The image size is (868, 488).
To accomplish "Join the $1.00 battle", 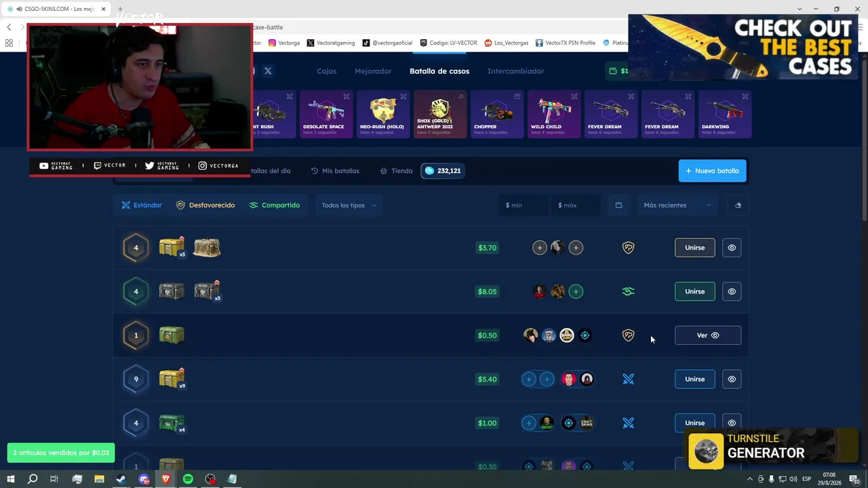I will pos(694,423).
